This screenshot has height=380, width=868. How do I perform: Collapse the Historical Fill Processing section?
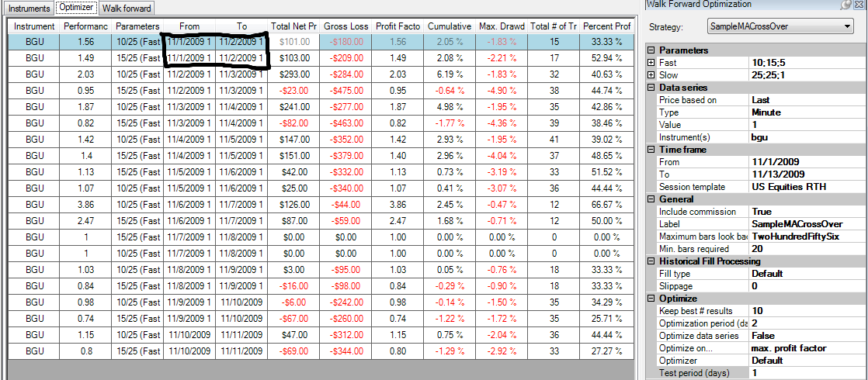(x=651, y=261)
